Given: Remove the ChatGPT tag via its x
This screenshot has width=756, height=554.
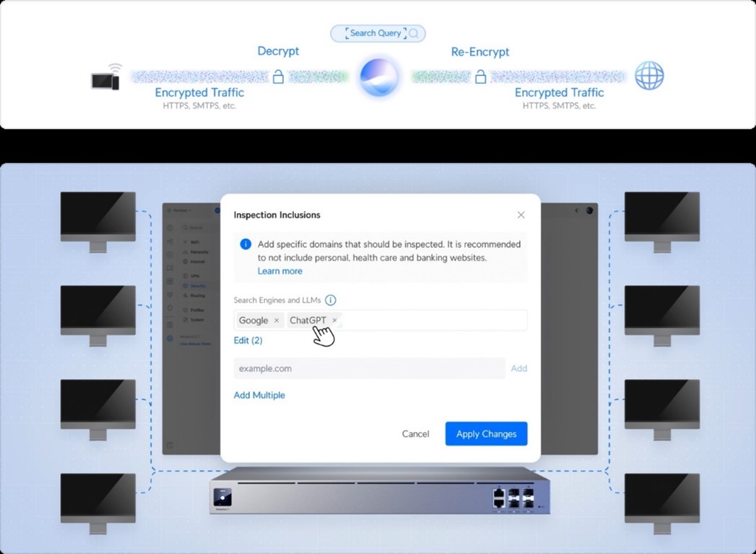Looking at the screenshot, I should click(334, 320).
